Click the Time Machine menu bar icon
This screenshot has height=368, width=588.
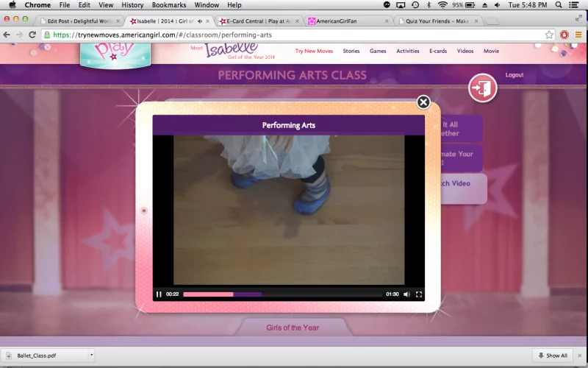415,5
